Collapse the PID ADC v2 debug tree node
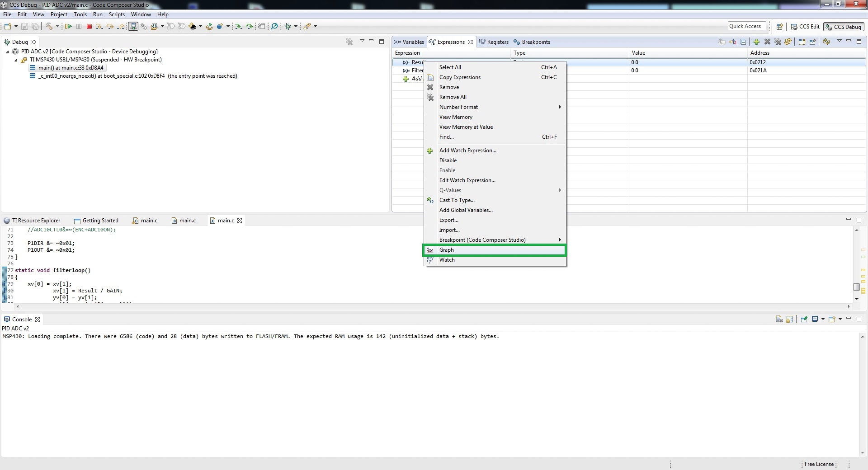This screenshot has height=470, width=868. pos(7,52)
